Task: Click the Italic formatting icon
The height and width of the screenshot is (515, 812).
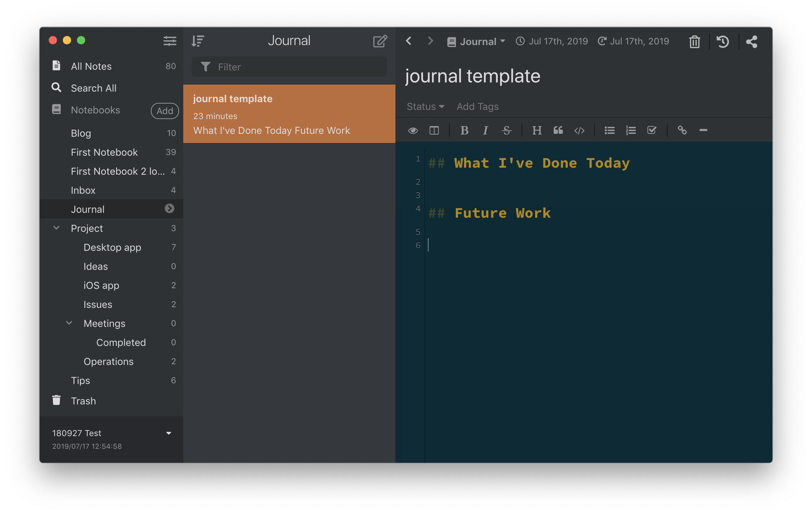Action: (x=485, y=130)
